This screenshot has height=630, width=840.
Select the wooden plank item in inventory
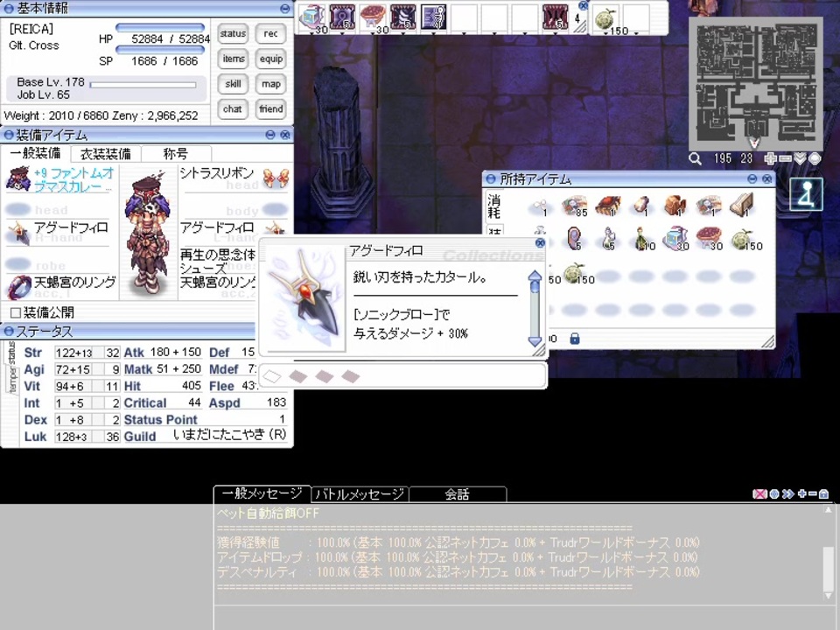pyautogui.click(x=743, y=206)
